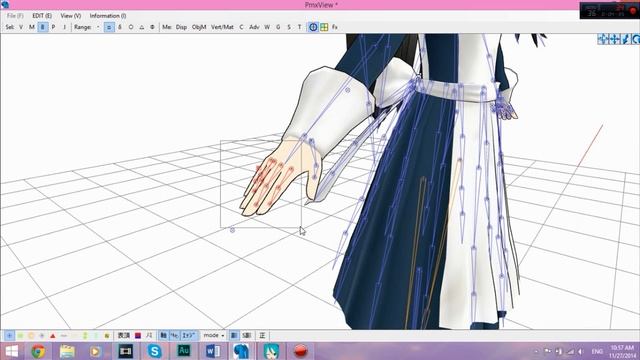640x360 pixels.
Task: Click the 表頂 button in bottom toolbar
Action: [x=124, y=336]
